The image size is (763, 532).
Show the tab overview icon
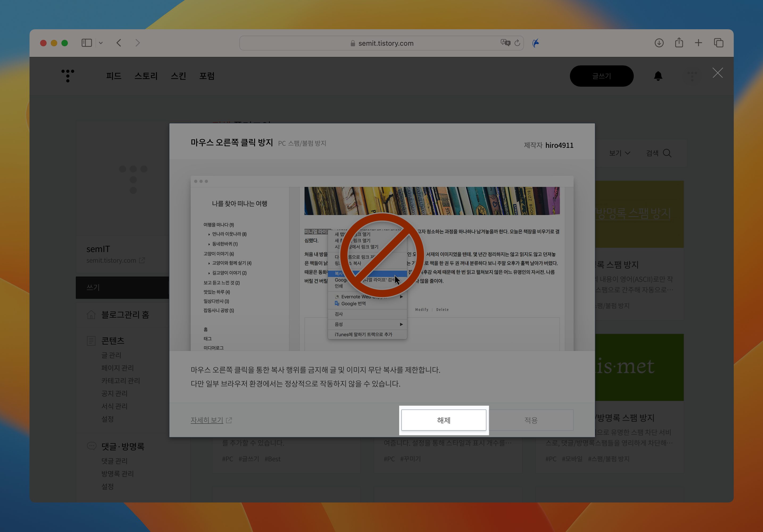coord(719,43)
